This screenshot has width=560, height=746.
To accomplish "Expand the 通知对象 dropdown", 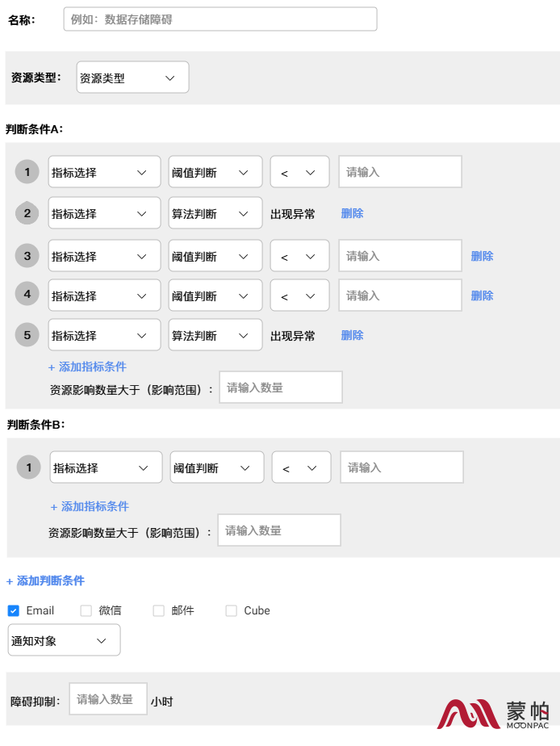I will pos(64,640).
